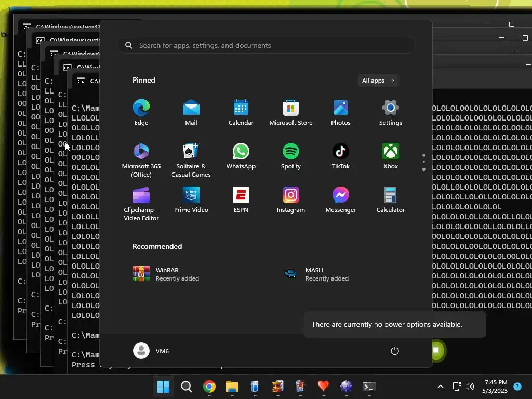The height and width of the screenshot is (399, 532).
Task: Open the VM6 user account menu
Action: click(151, 351)
